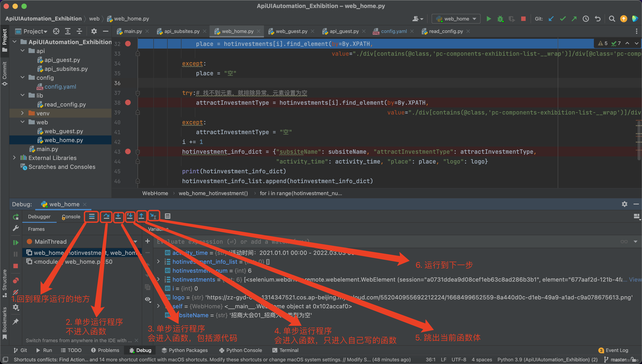Expand the hotinvestments variable
This screenshot has width=642, height=364.
(x=158, y=280)
